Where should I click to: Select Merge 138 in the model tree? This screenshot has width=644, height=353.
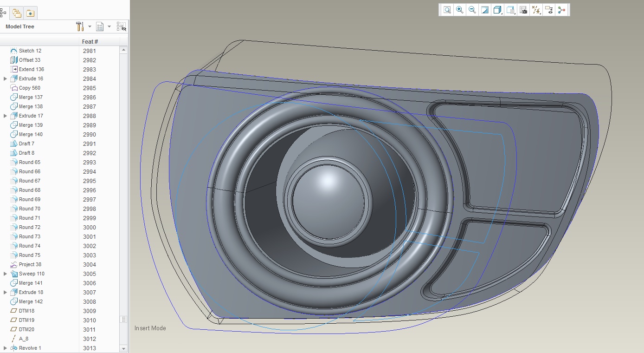[x=31, y=106]
